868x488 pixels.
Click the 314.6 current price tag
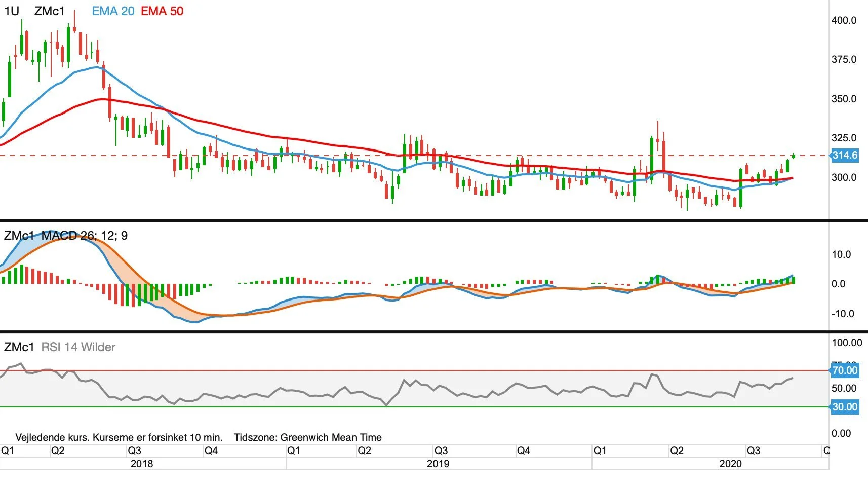[845, 155]
